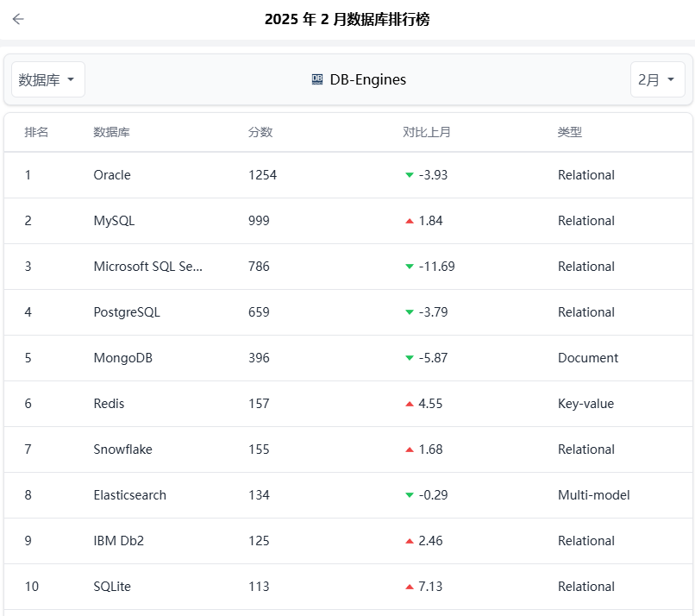The width and height of the screenshot is (695, 616).
Task: Click the change value 1.68
Action: (431, 449)
